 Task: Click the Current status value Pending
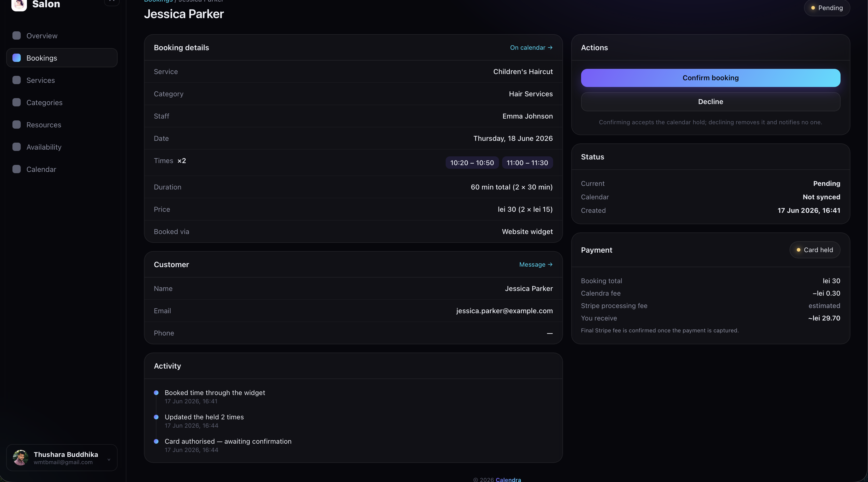click(827, 183)
